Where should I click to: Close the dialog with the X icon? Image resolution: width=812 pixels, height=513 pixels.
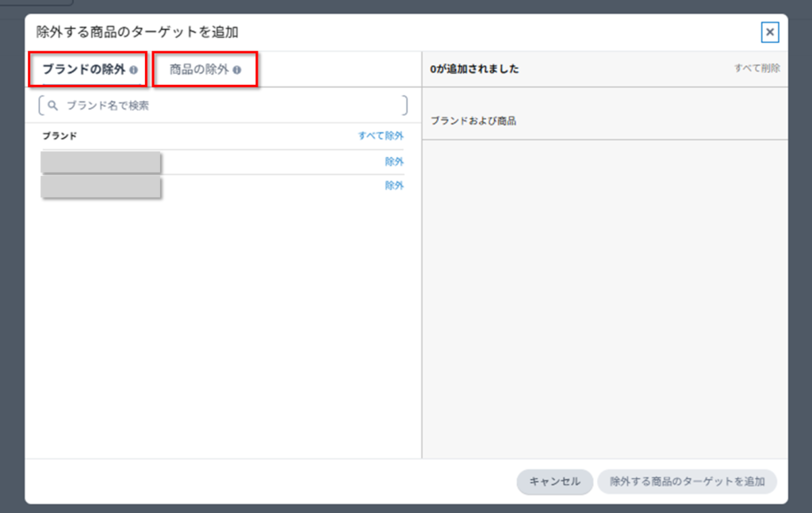click(769, 32)
